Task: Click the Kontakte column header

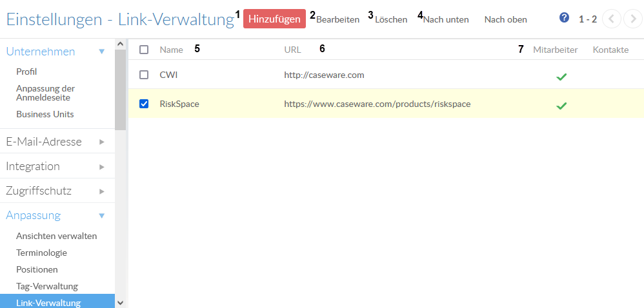Action: coord(610,50)
